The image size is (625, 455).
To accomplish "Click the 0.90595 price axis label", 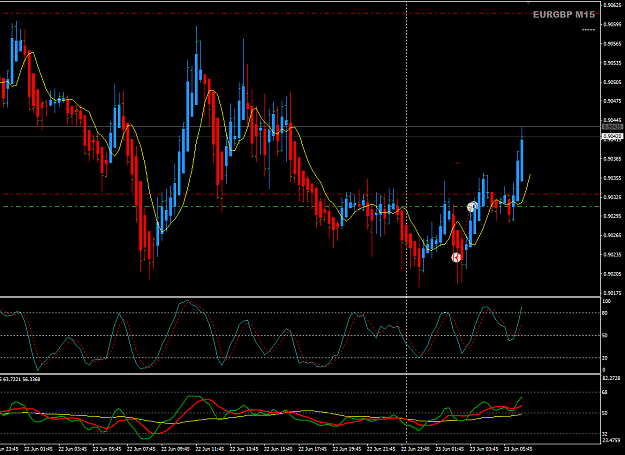I will coord(613,24).
